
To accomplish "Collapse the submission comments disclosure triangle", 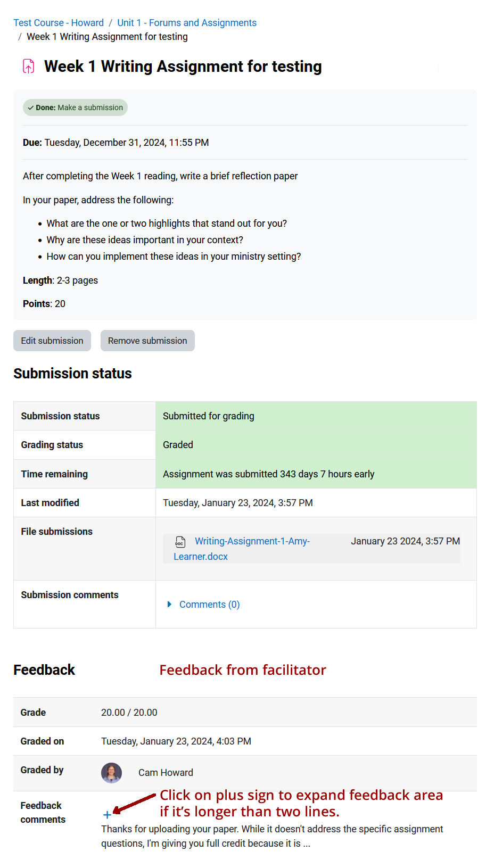I will click(x=169, y=604).
